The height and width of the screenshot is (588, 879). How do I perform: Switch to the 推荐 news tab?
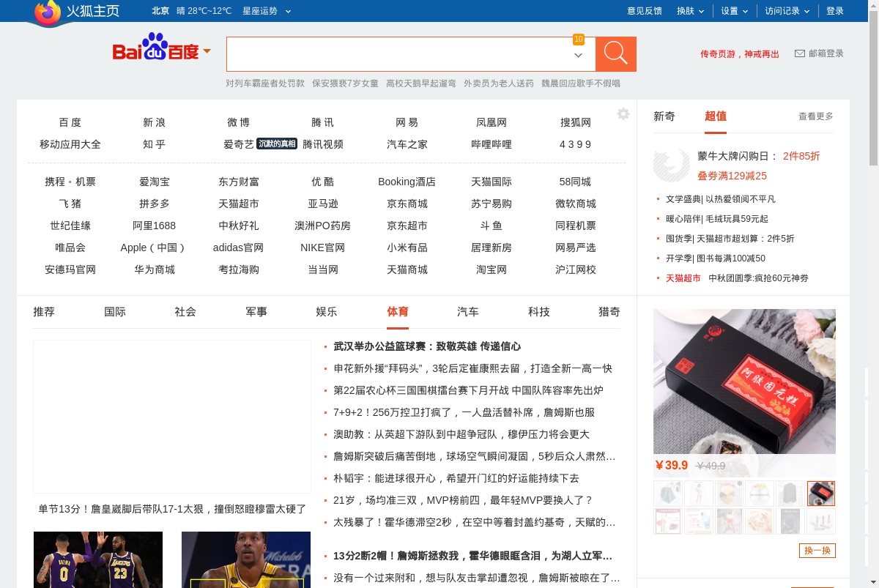[x=44, y=312]
